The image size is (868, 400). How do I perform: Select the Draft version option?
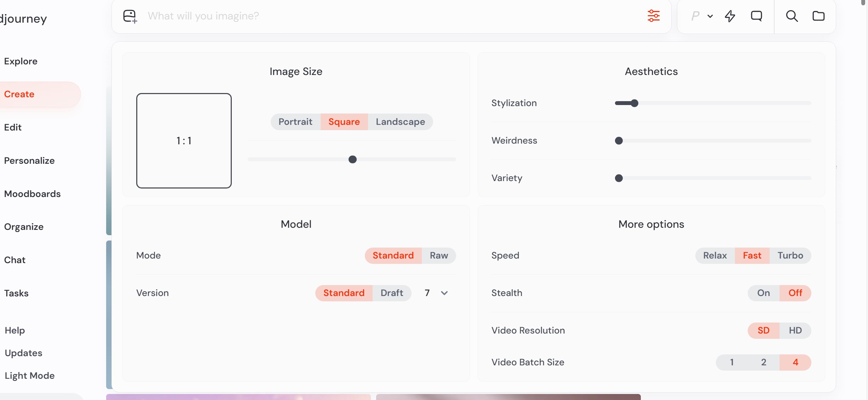(x=391, y=293)
